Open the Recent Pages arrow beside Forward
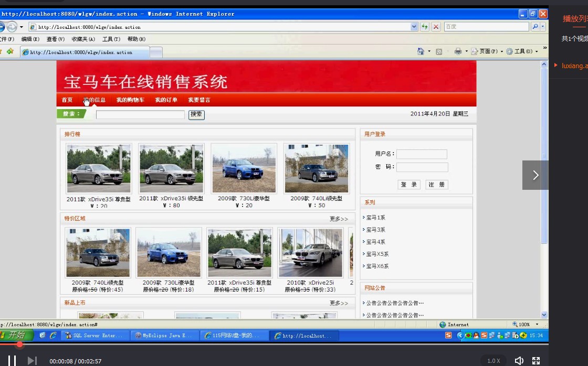 coord(22,27)
